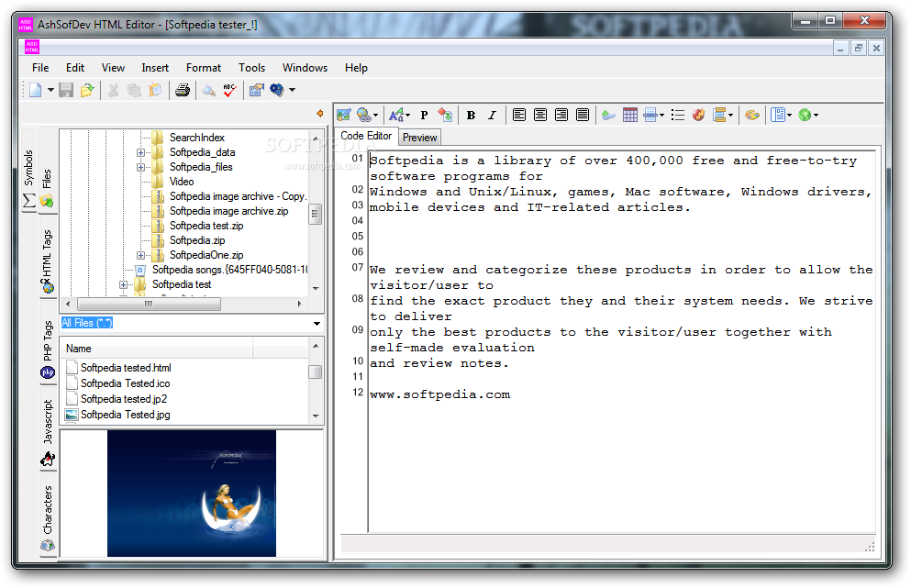The image size is (911, 588).
Task: Open the horizontal rule dropdown arrow
Action: point(661,115)
